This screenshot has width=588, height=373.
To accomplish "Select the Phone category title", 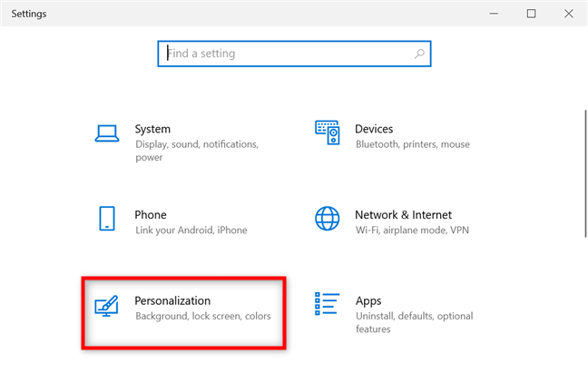I will click(151, 215).
